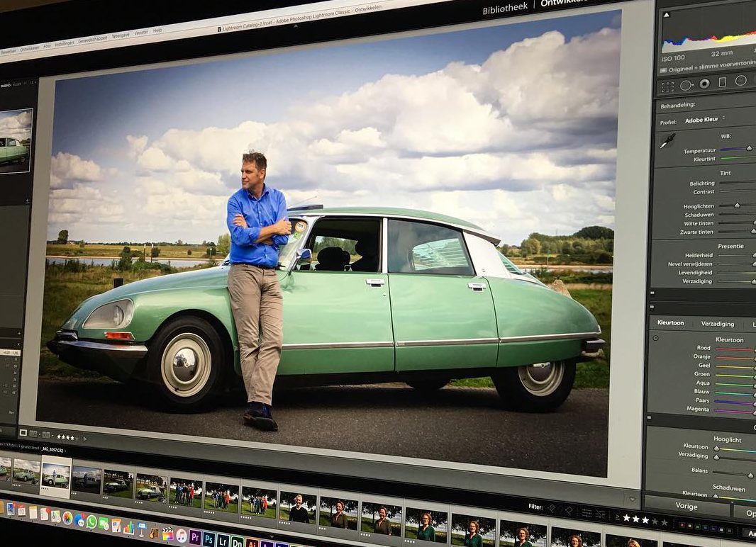Image resolution: width=756 pixels, height=547 pixels.
Task: Click the Rood hue slider
Action: click(x=735, y=349)
